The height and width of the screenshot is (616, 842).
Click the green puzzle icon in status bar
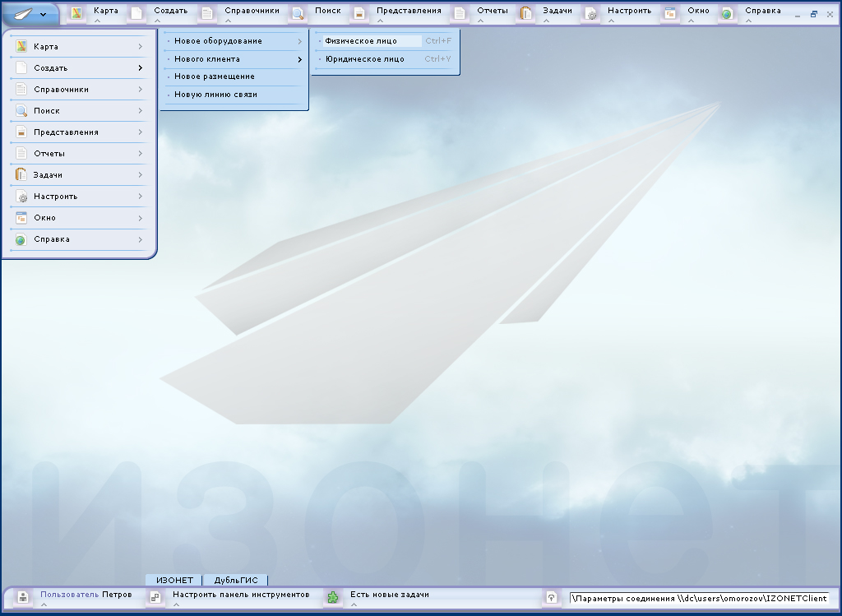(332, 598)
